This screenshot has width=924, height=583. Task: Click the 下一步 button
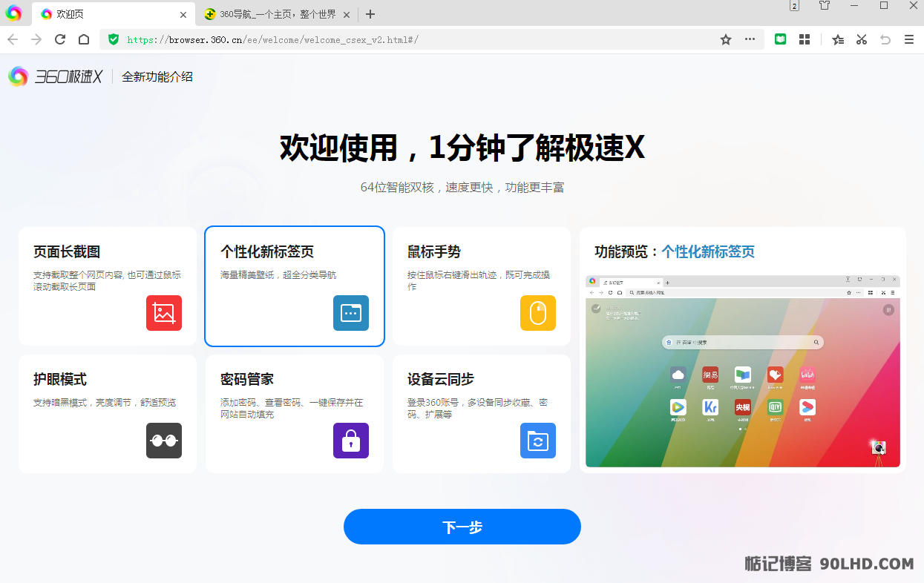coord(462,527)
